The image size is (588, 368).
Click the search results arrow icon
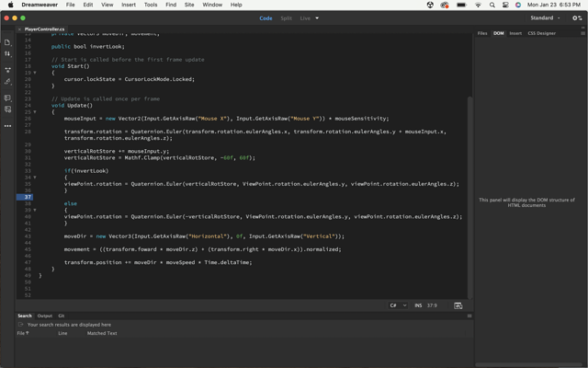click(x=20, y=325)
